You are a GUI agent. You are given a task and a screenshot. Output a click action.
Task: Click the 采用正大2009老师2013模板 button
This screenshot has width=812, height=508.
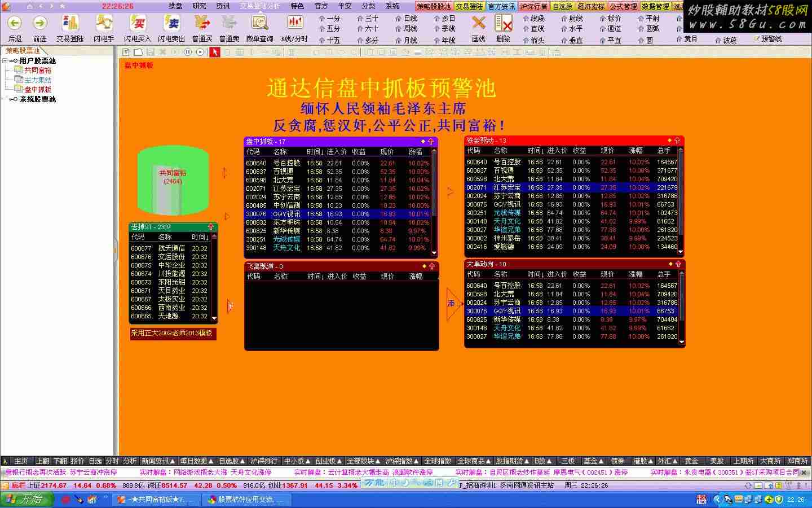click(173, 334)
